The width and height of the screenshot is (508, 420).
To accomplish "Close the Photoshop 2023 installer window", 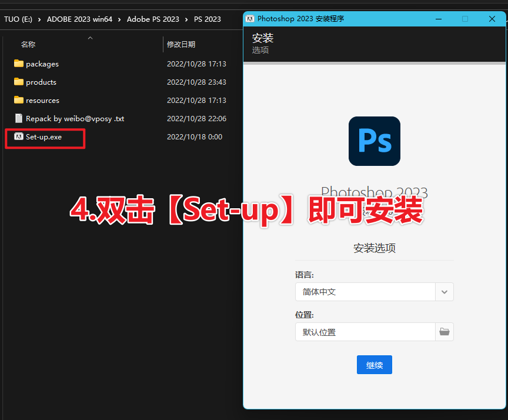I will [x=492, y=19].
